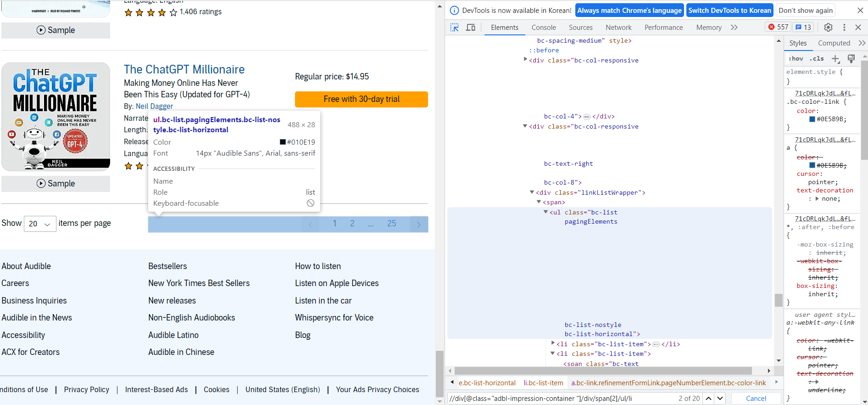Image resolution: width=868 pixels, height=405 pixels.
Task: Click the next page arrow in pagination
Action: [x=419, y=224]
